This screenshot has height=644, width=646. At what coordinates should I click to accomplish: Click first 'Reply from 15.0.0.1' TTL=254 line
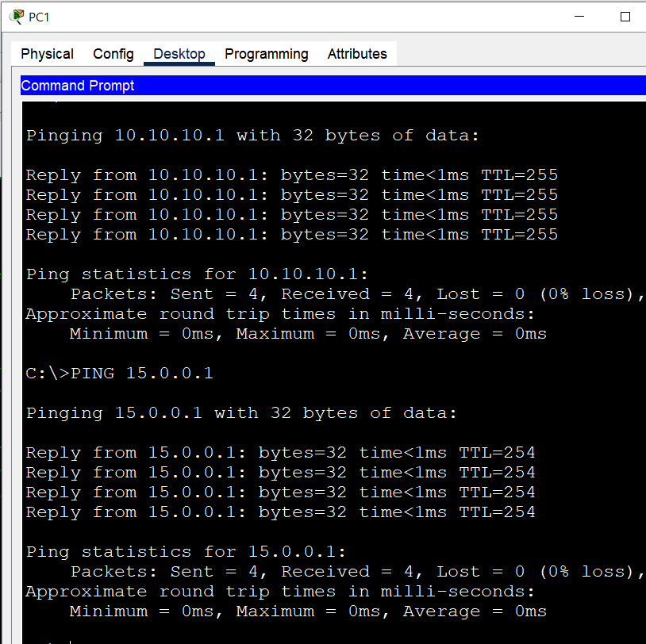click(281, 453)
